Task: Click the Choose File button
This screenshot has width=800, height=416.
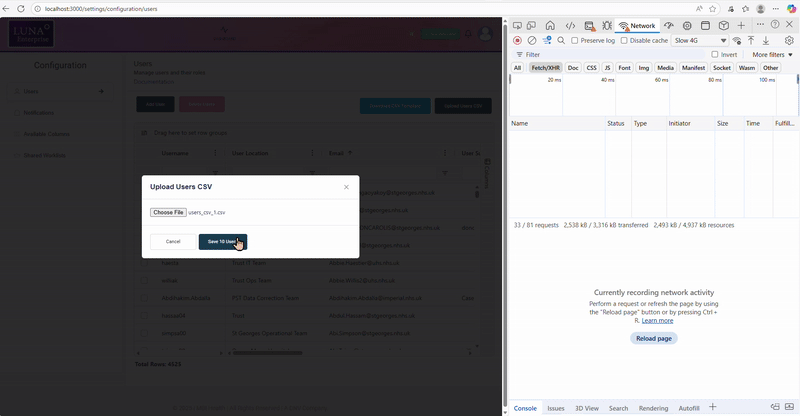Action: click(x=168, y=212)
